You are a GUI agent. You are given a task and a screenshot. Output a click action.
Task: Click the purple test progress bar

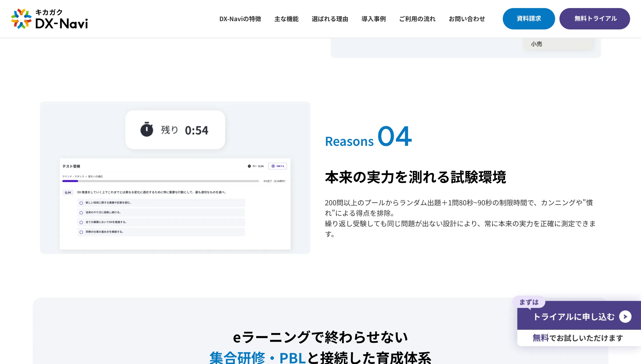pyautogui.click(x=160, y=181)
